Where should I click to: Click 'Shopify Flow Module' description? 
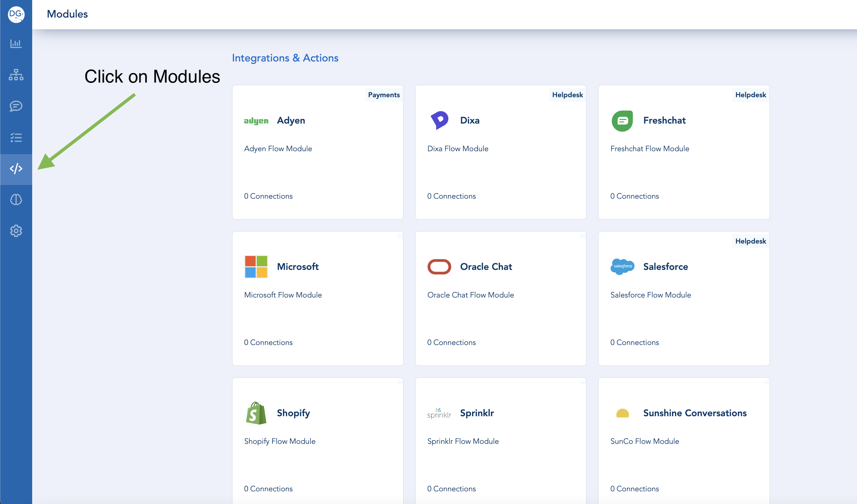(280, 442)
